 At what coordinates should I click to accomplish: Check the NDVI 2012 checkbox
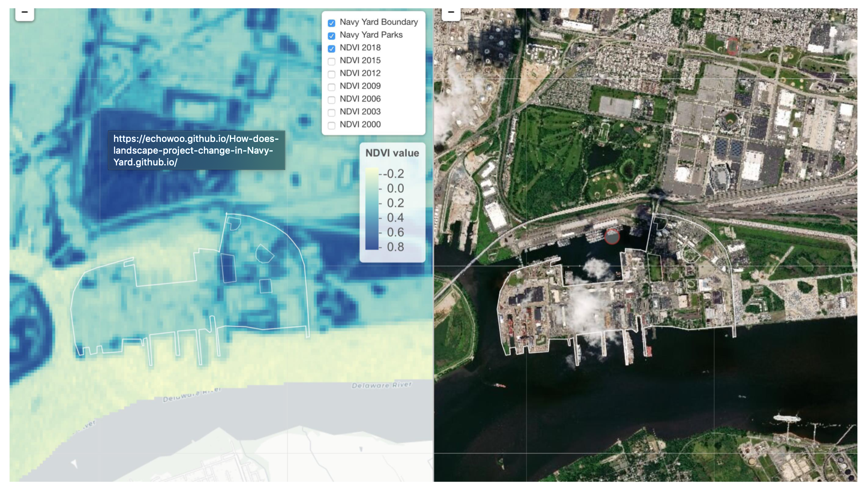[331, 74]
